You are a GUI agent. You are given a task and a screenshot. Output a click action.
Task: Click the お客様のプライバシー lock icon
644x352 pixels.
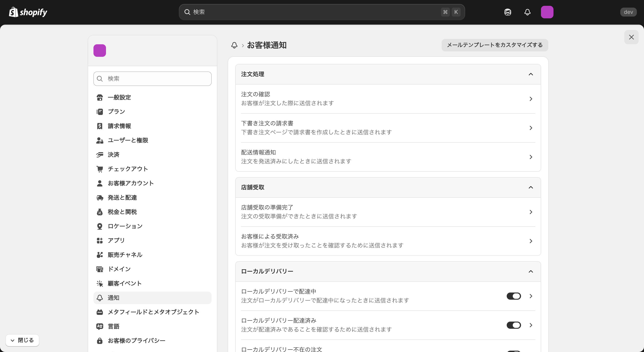click(100, 341)
